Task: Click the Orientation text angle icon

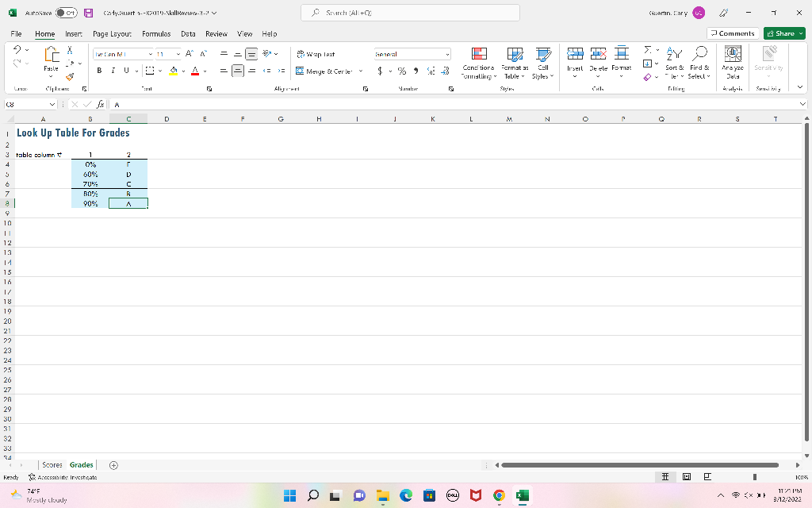Action: 267,54
